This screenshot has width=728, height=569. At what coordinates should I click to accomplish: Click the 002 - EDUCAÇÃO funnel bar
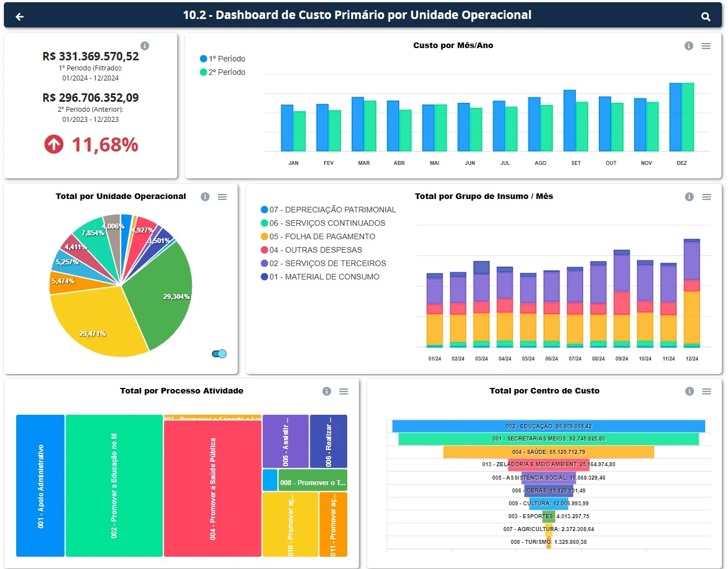click(549, 426)
